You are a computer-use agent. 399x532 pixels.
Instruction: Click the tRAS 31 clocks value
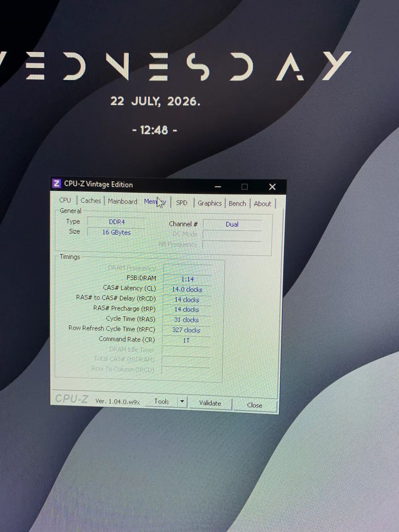pos(186,320)
